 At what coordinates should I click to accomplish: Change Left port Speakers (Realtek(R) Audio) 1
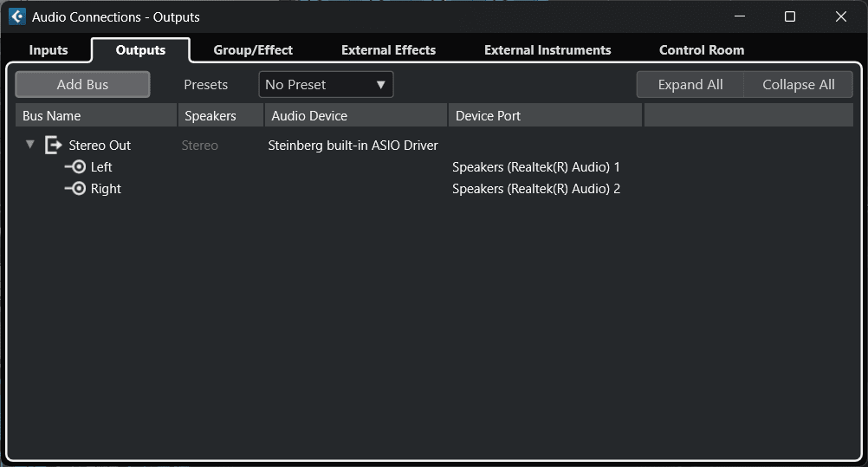pyautogui.click(x=535, y=167)
